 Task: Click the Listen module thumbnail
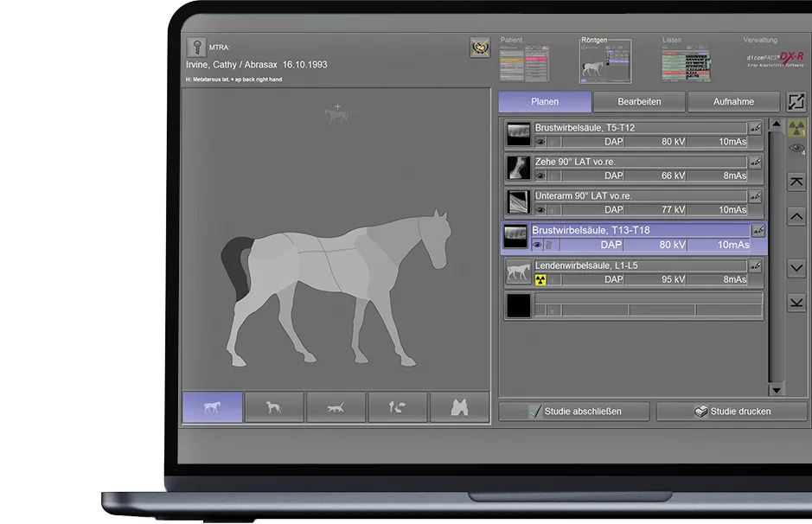pyautogui.click(x=686, y=64)
